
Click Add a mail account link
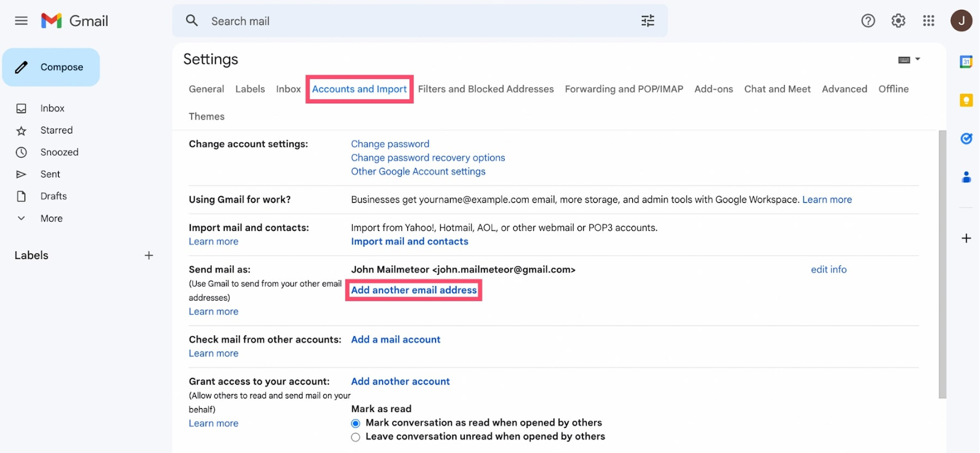pyautogui.click(x=396, y=340)
